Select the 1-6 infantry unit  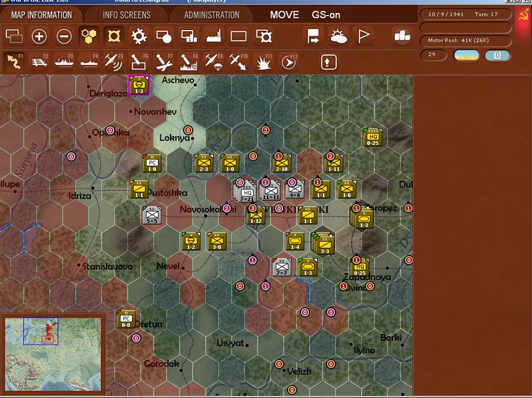pos(347,189)
